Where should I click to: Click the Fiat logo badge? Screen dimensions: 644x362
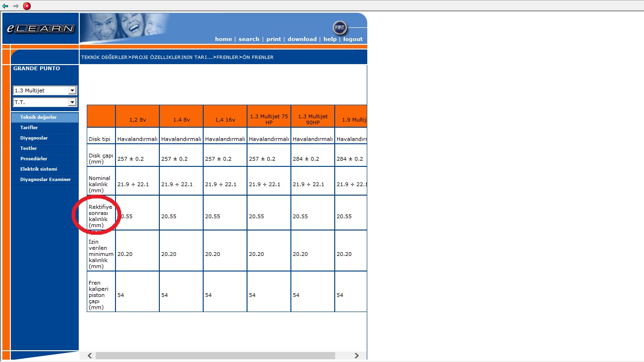click(x=339, y=27)
